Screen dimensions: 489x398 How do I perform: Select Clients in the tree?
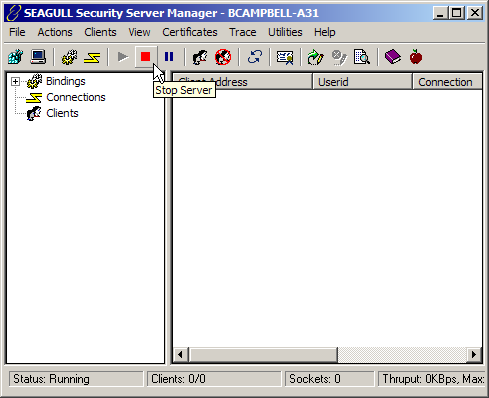click(62, 113)
